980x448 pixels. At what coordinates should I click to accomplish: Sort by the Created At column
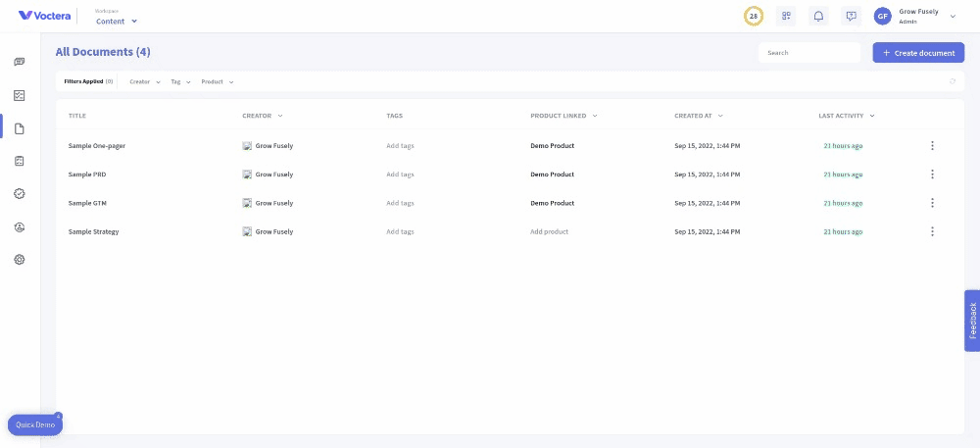[x=699, y=116]
